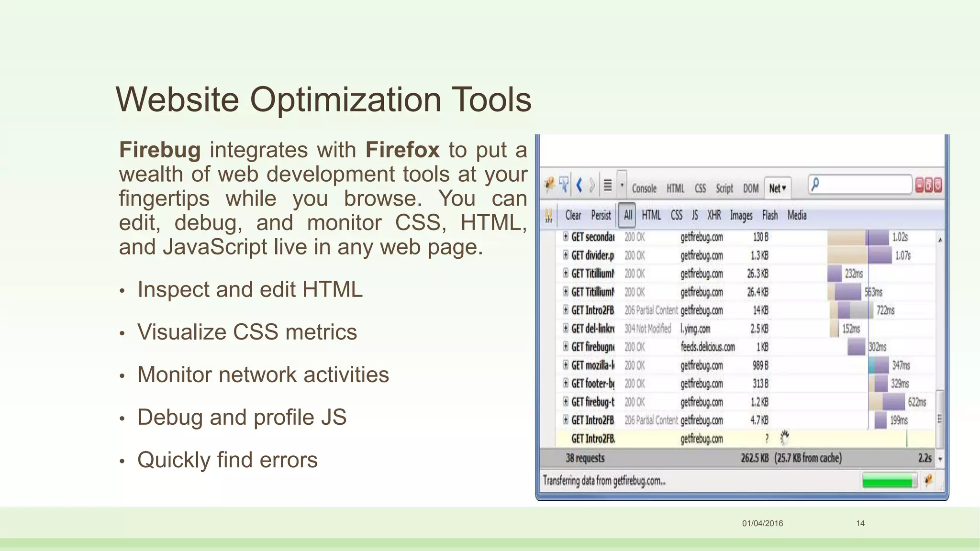Screen dimensions: 980x551
Task: Expand the GET divider.p request row
Action: tap(566, 254)
